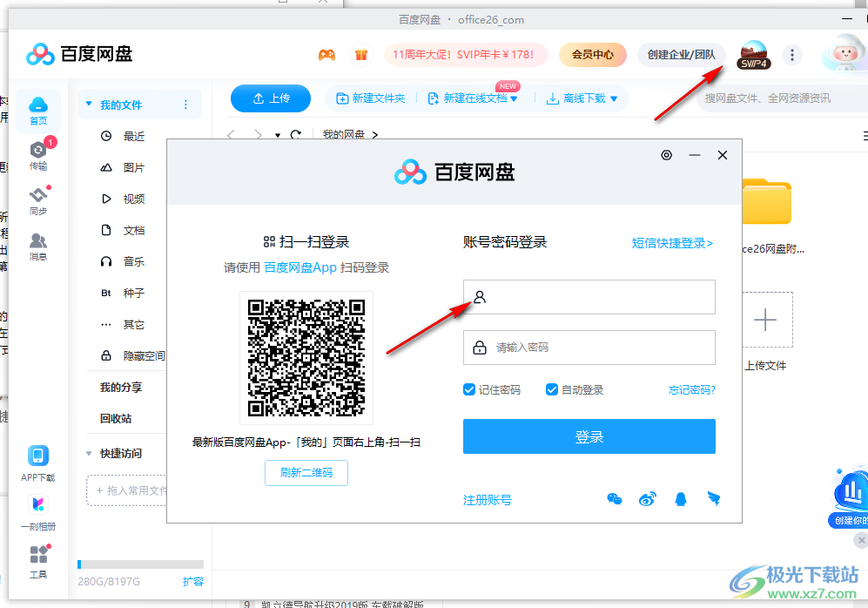
Task: Focus the 请输入密码 password field
Action: [589, 348]
